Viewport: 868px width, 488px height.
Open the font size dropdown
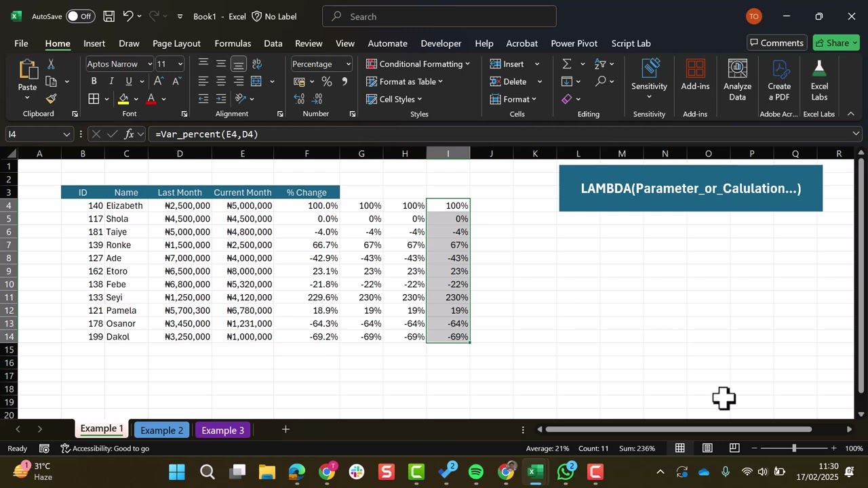point(180,64)
